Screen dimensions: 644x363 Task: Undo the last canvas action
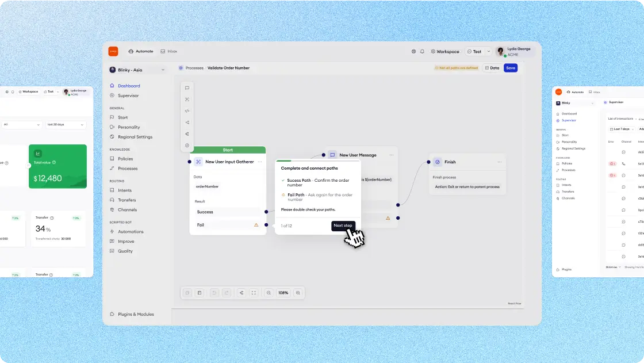click(214, 293)
